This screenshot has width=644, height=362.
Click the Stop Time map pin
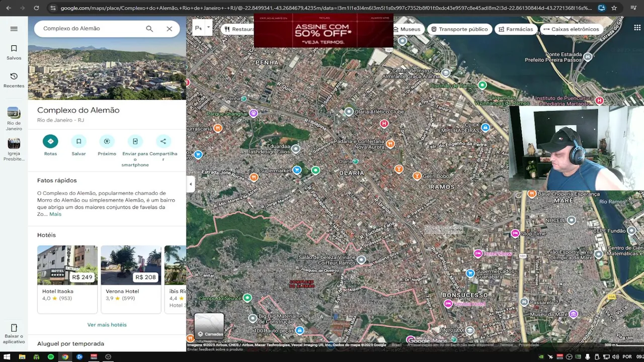click(x=515, y=233)
